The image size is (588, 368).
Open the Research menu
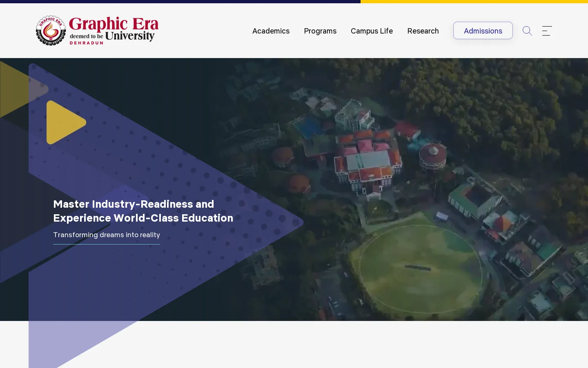[423, 31]
